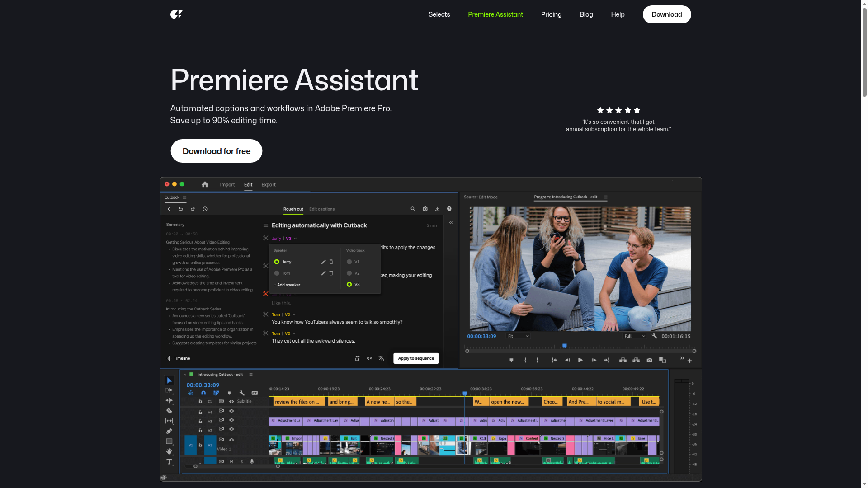Viewport: 868px width, 488px height.
Task: Select the Type tool in the timeline toolbar
Action: pyautogui.click(x=170, y=462)
